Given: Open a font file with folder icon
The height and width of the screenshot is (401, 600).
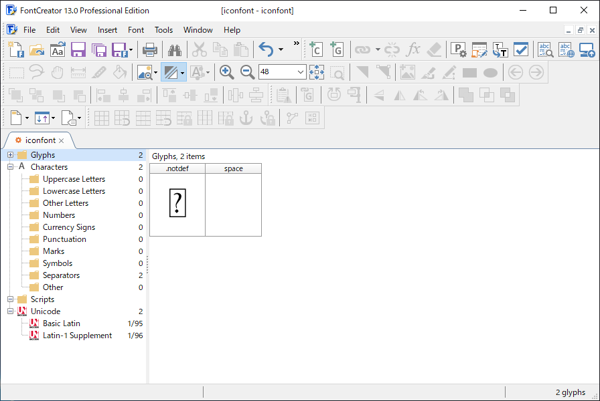Looking at the screenshot, I should coord(37,50).
